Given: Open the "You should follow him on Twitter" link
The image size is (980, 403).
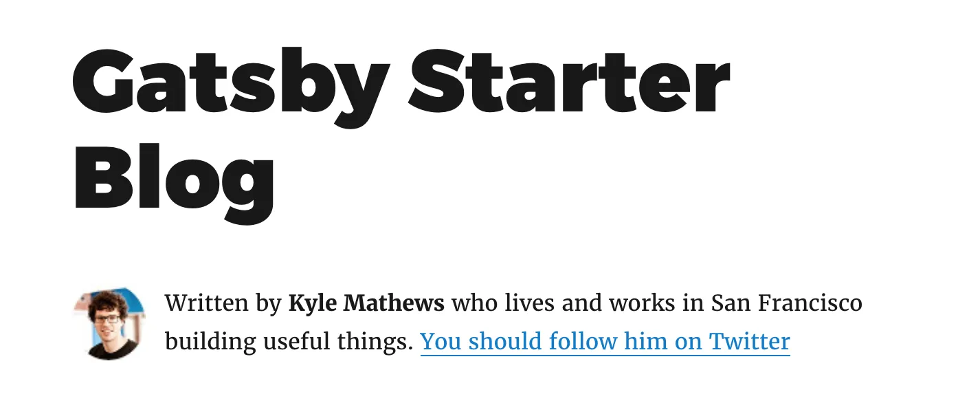Looking at the screenshot, I should pyautogui.click(x=605, y=342).
